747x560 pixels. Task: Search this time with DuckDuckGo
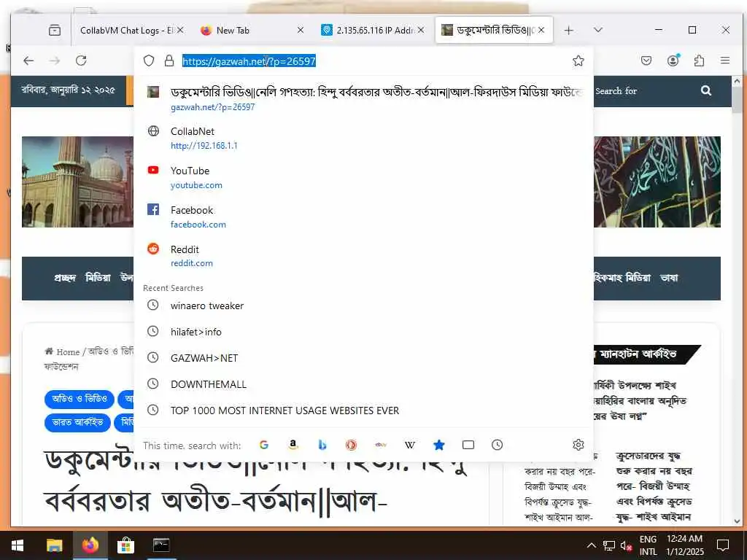coord(351,445)
